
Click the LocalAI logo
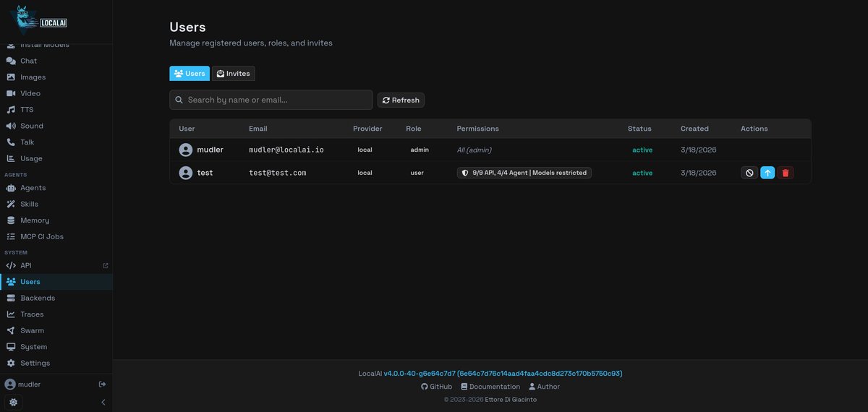pos(38,20)
